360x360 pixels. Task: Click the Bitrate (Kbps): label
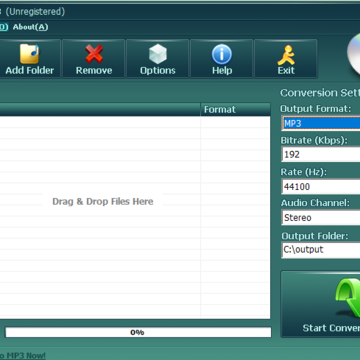point(314,140)
